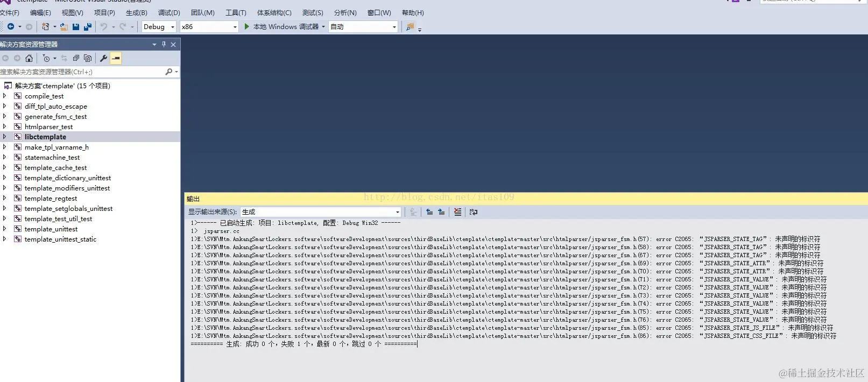
Task: Open the 生成(B) menu
Action: pyautogui.click(x=136, y=12)
